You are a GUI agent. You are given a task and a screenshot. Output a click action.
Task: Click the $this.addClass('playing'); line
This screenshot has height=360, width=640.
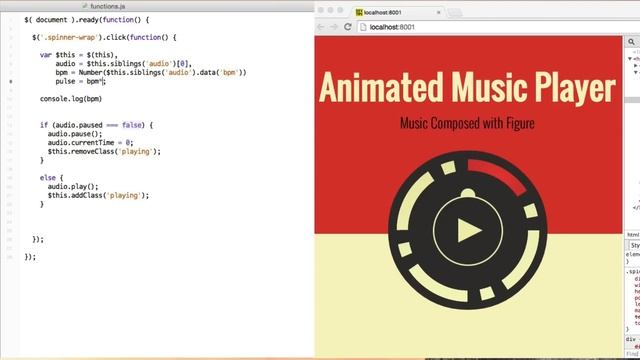[x=98, y=196]
